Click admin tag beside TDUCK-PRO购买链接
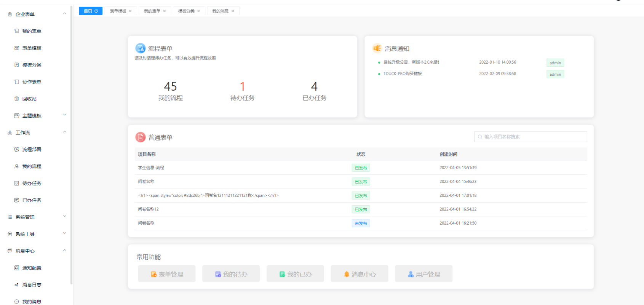 coord(555,74)
